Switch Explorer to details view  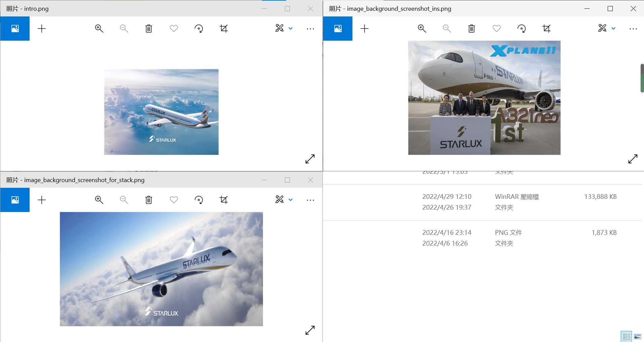(x=627, y=336)
